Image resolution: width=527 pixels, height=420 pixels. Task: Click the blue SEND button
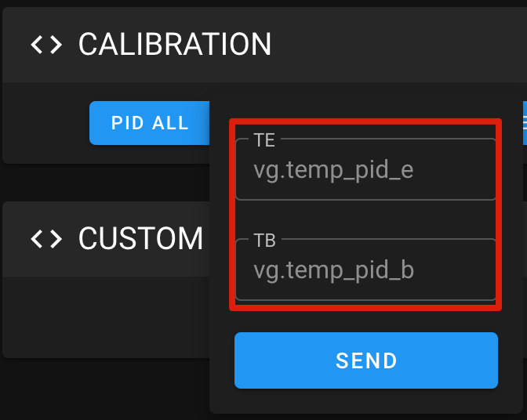click(x=366, y=360)
